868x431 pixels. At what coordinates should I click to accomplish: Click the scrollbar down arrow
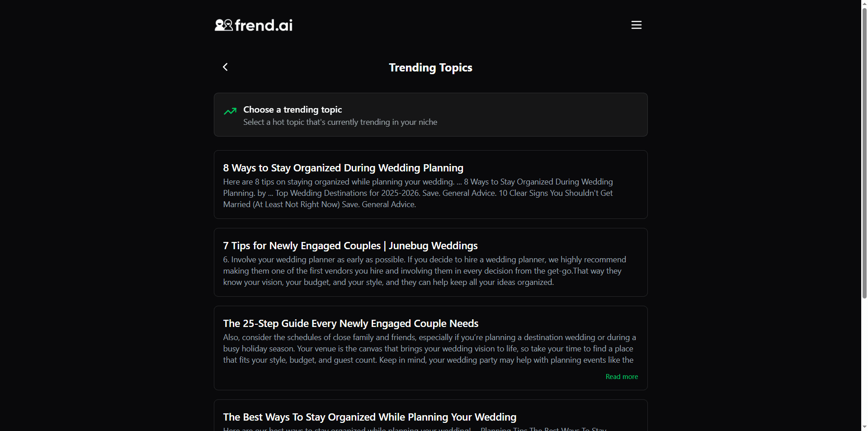click(863, 427)
